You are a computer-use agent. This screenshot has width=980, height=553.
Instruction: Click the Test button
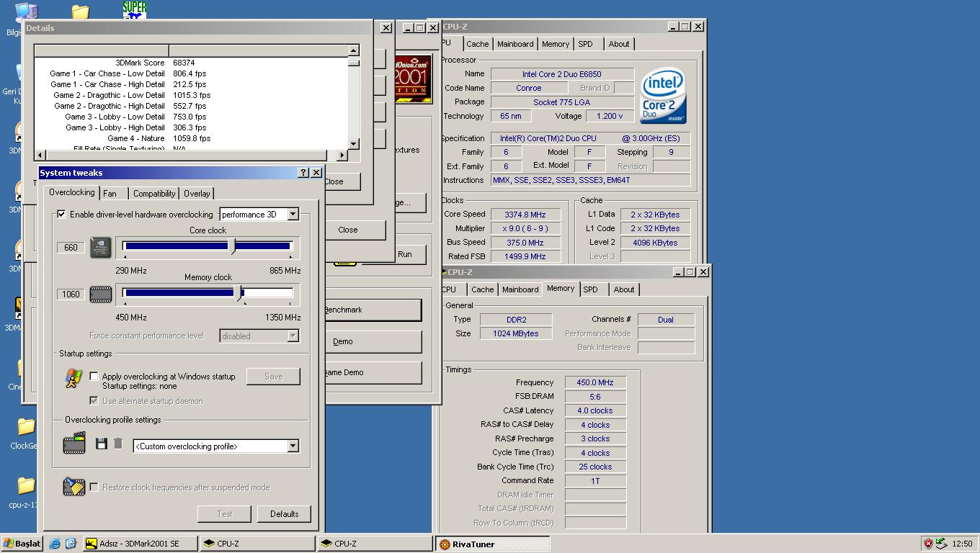[224, 513]
